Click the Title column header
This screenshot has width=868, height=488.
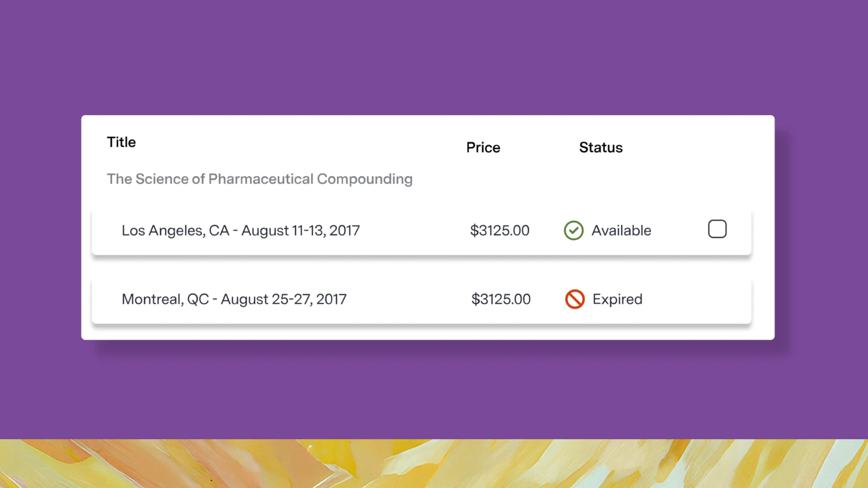tap(121, 142)
